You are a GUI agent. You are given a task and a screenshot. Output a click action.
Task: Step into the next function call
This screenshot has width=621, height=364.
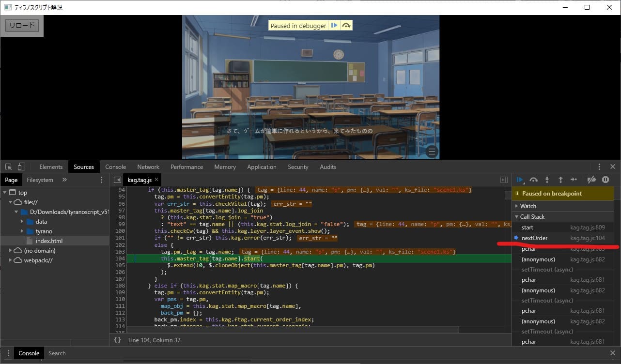pyautogui.click(x=547, y=180)
